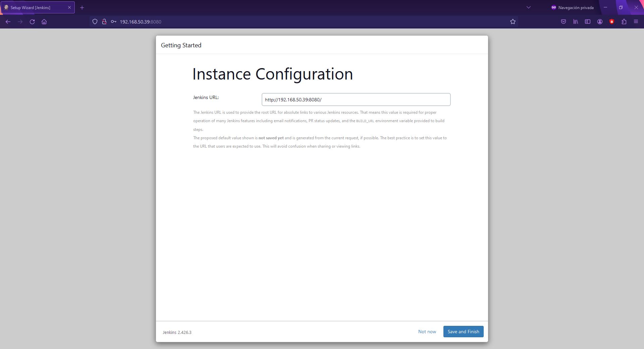Click the Navegación privada indicator
The image size is (644, 349).
pyautogui.click(x=572, y=7)
